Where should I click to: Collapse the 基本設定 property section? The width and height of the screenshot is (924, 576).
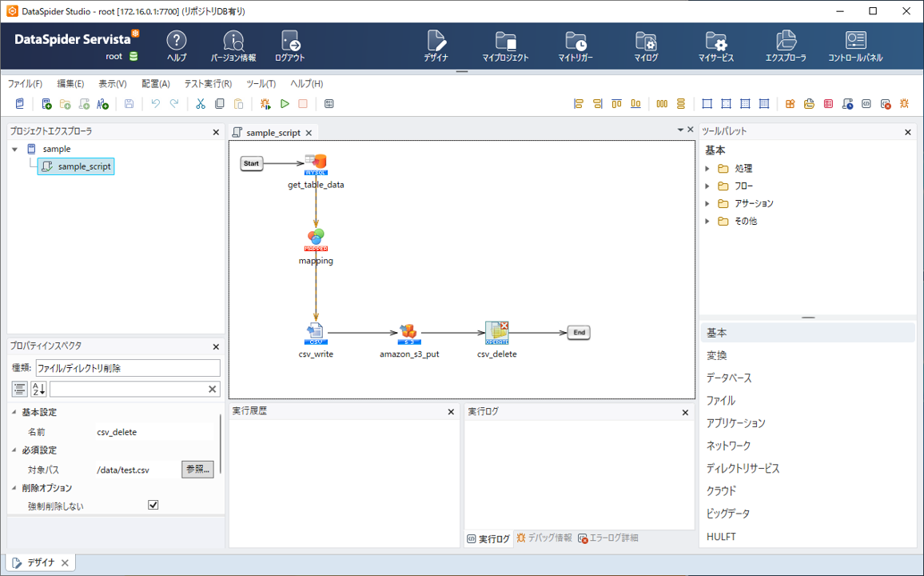(14, 412)
